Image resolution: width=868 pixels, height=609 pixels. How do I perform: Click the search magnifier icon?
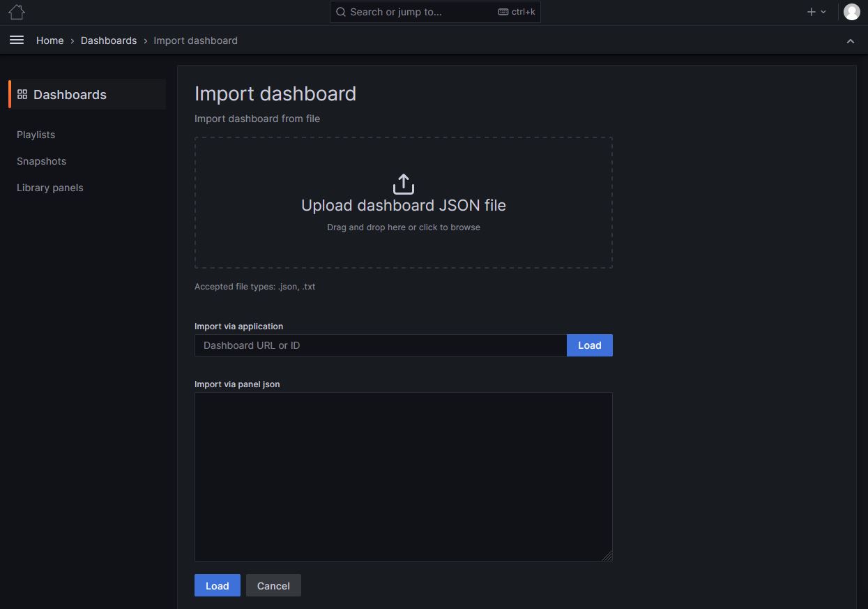pyautogui.click(x=341, y=12)
